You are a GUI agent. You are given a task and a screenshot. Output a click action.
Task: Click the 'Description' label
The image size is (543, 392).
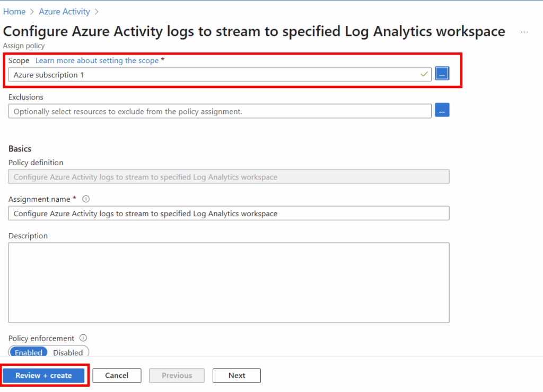pos(28,236)
